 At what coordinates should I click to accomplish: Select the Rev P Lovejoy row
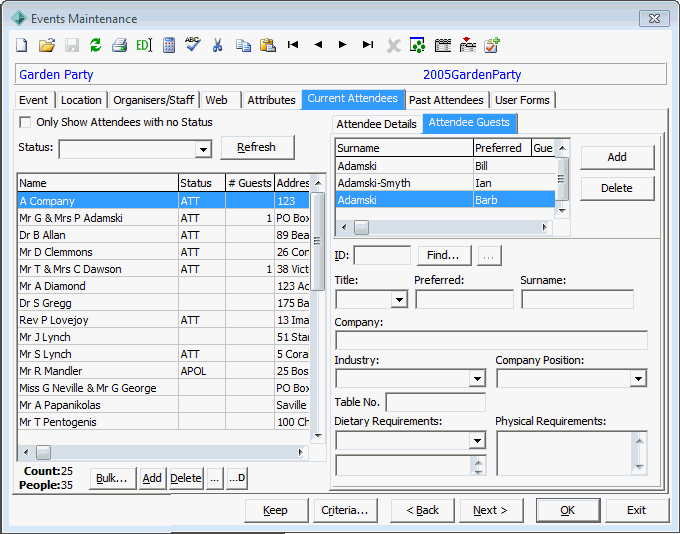pyautogui.click(x=164, y=320)
